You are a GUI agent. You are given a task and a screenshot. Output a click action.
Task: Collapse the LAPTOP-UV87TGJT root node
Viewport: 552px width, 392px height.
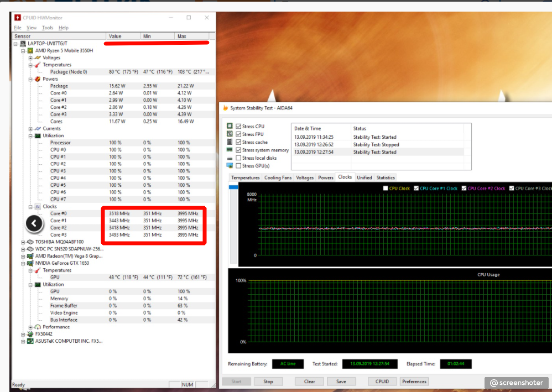[x=15, y=44]
